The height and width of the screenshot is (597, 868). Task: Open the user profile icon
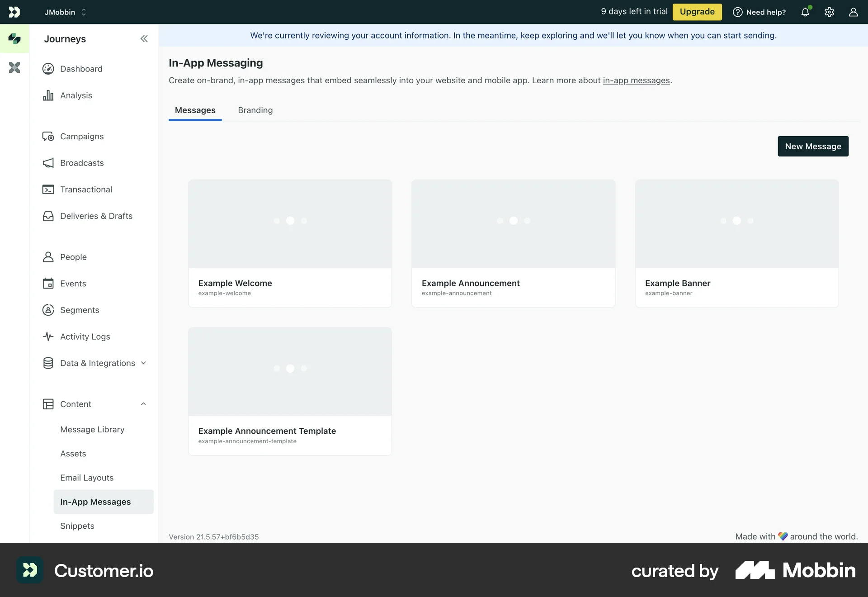pyautogui.click(x=854, y=12)
